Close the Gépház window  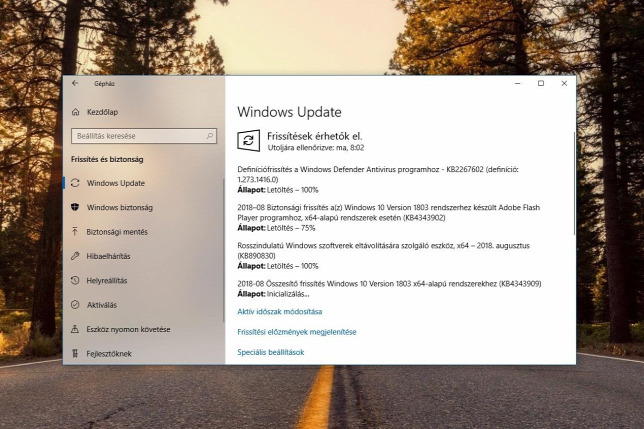(564, 83)
